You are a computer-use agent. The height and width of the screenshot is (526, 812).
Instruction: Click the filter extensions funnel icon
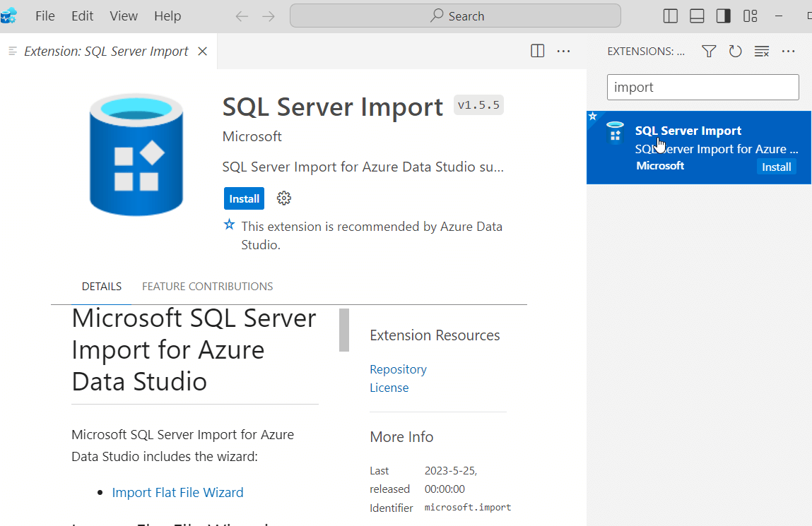pyautogui.click(x=709, y=52)
